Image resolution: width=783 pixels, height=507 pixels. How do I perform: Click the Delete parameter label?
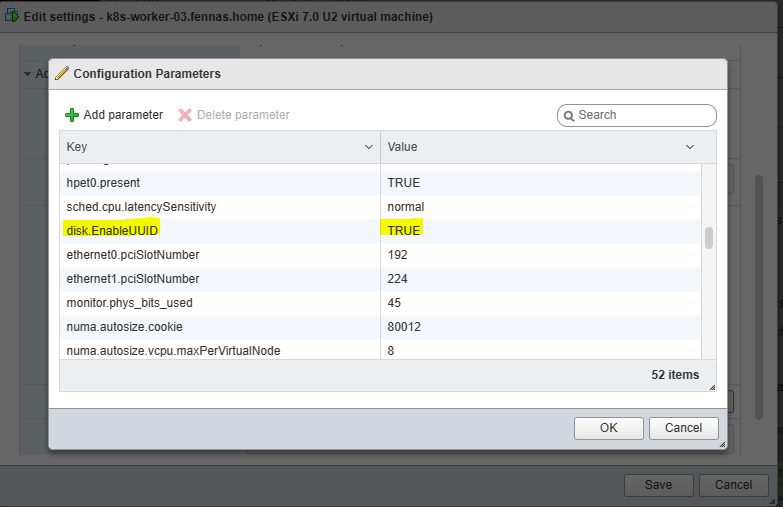243,115
